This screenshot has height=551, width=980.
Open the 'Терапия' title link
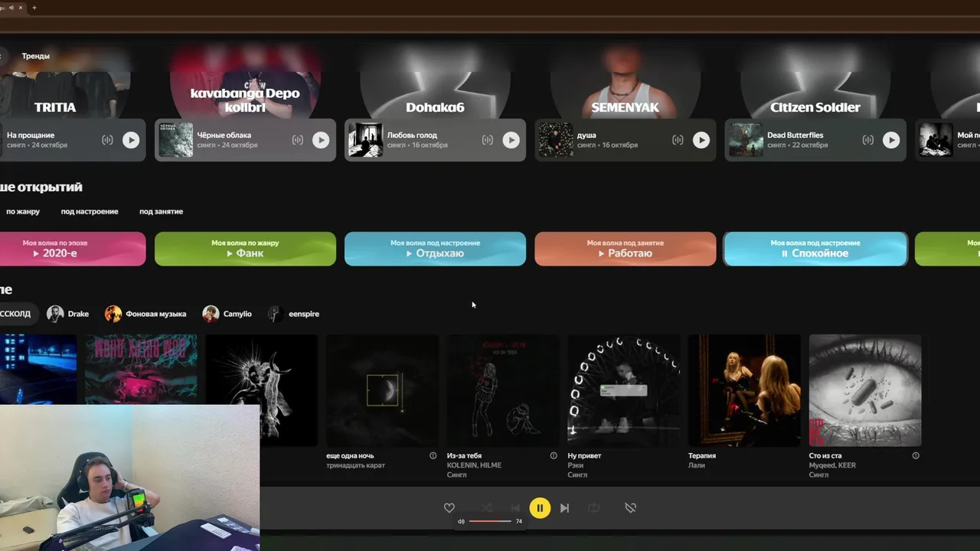(x=702, y=455)
